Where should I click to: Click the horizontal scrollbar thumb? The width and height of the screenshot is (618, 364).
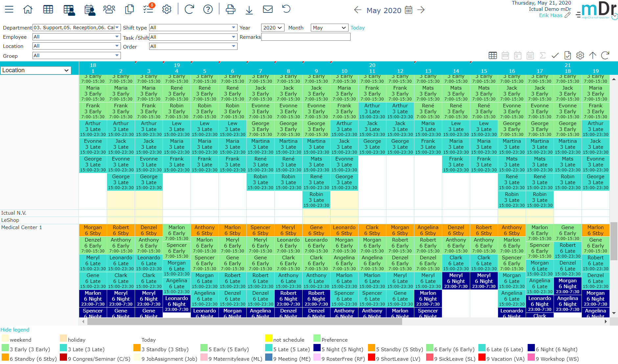(x=244, y=322)
